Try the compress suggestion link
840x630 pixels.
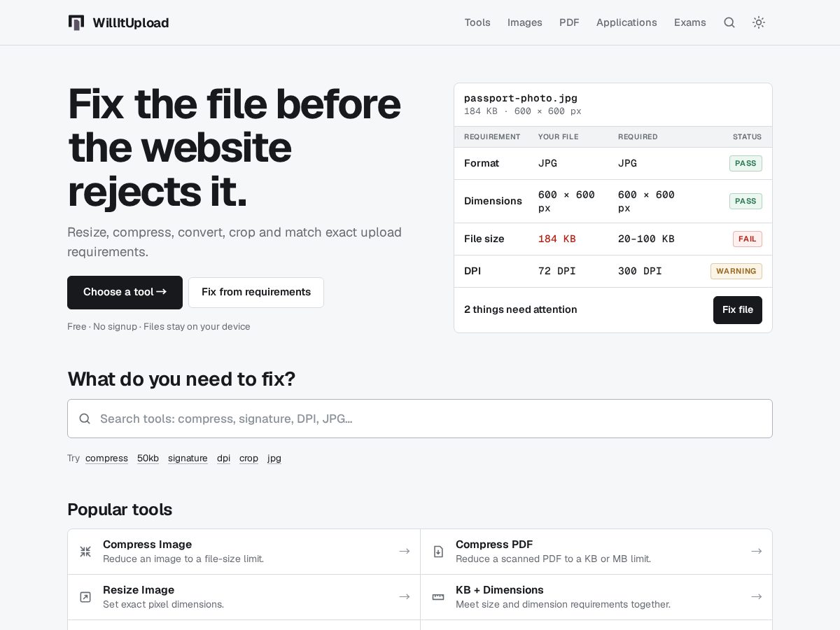coord(106,458)
